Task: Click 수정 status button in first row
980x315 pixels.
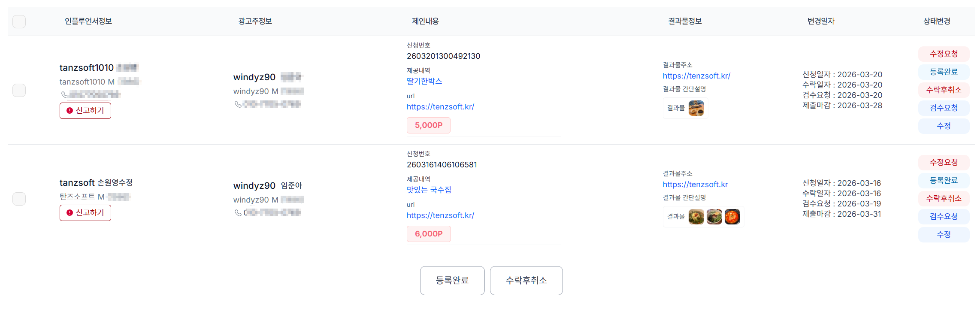Action: [x=944, y=126]
